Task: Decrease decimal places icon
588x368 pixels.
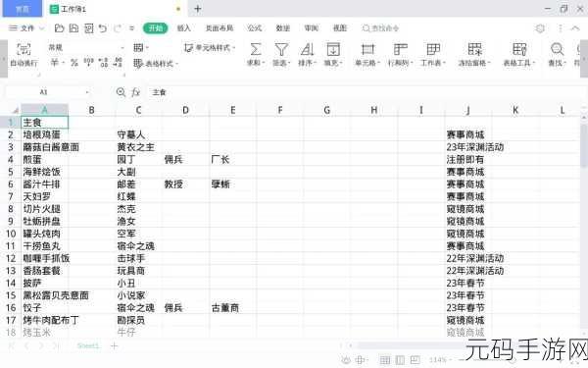Action: (118, 63)
